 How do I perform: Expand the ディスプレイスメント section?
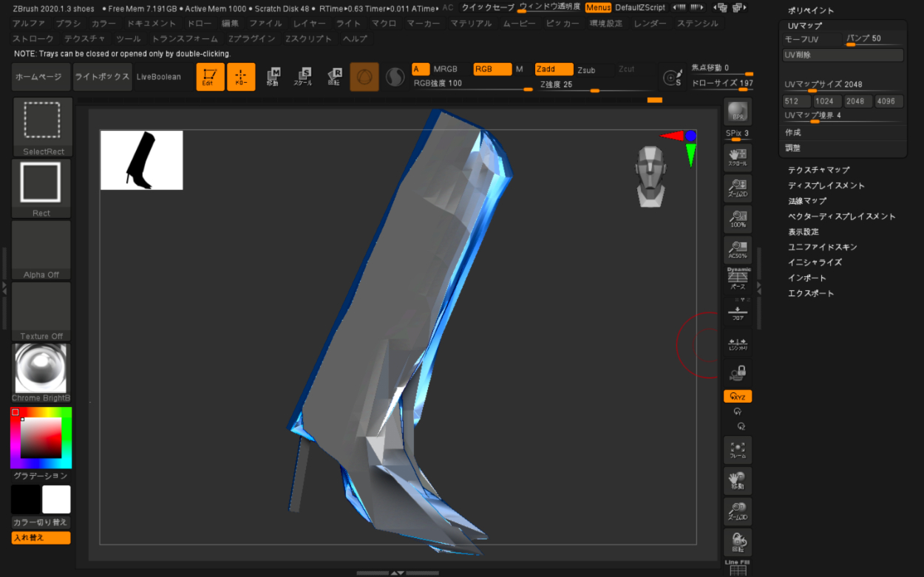[826, 185]
